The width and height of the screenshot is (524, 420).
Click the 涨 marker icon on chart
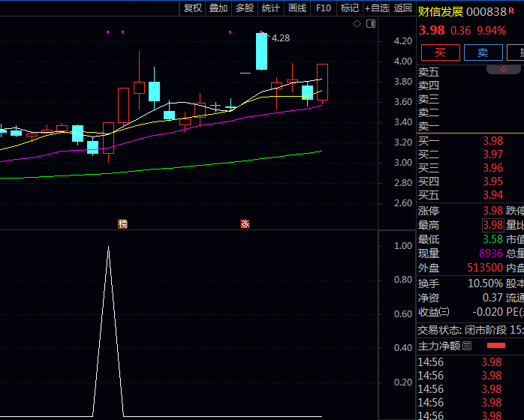coord(245,223)
